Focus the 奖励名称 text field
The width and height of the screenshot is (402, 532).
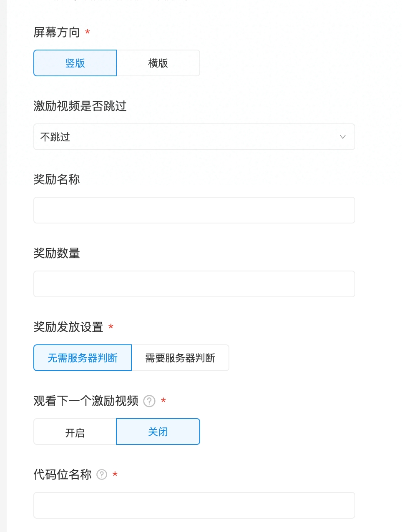point(194,210)
